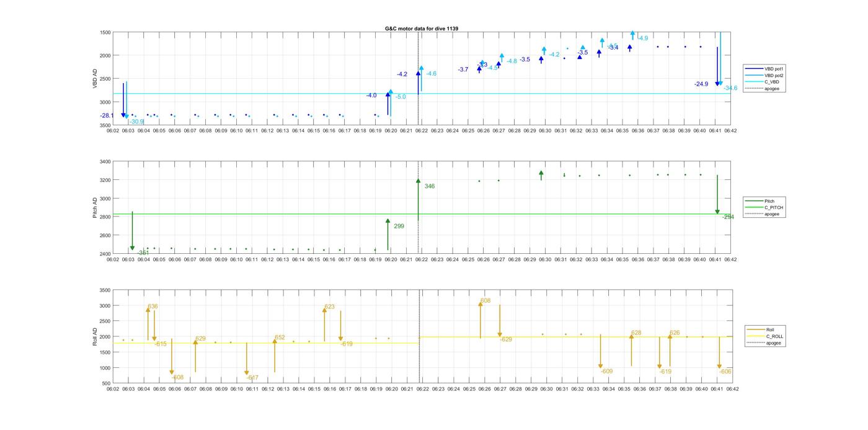The width and height of the screenshot is (868, 430).
Task: Click the 'Pitch AD' y-axis label
Action: pyautogui.click(x=95, y=208)
